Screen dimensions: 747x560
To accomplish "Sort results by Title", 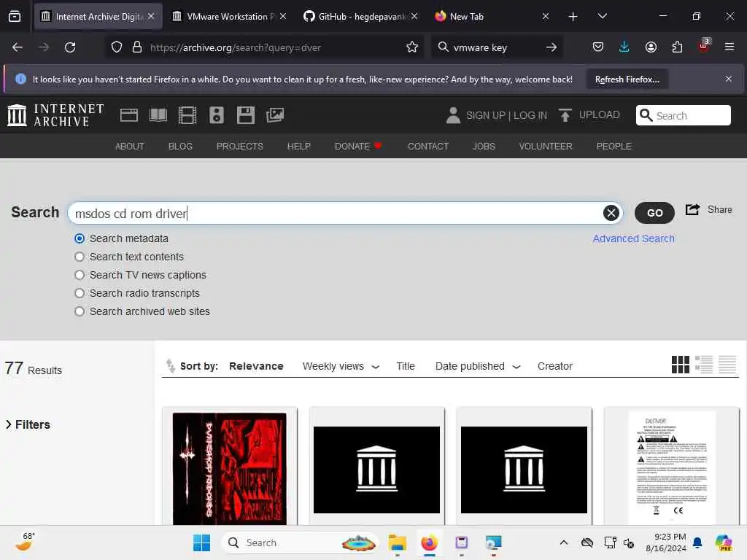I will tap(406, 366).
